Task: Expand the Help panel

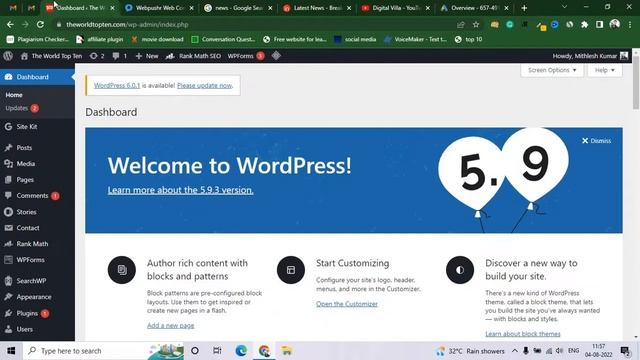Action: tap(604, 70)
